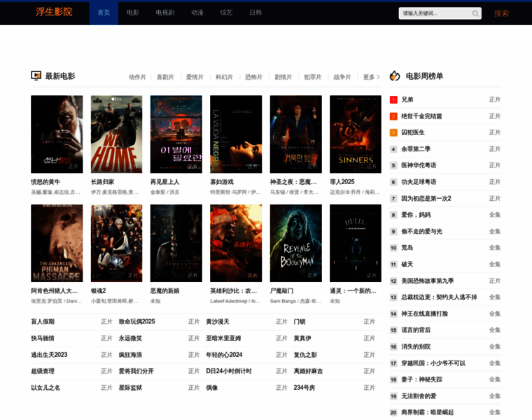The height and width of the screenshot is (420, 532).
Task: Open 美国恐怖故事第九季 in weekly ranking
Action: point(428,281)
